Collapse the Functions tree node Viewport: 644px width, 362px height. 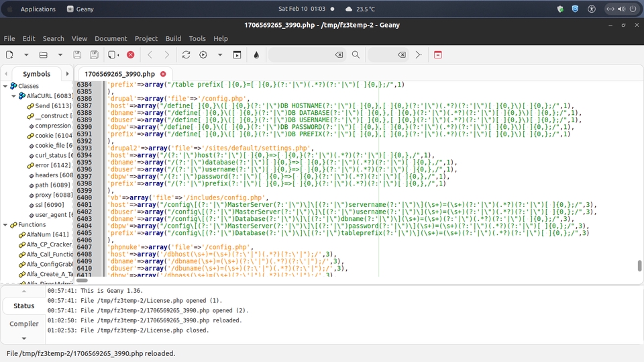[5, 225]
